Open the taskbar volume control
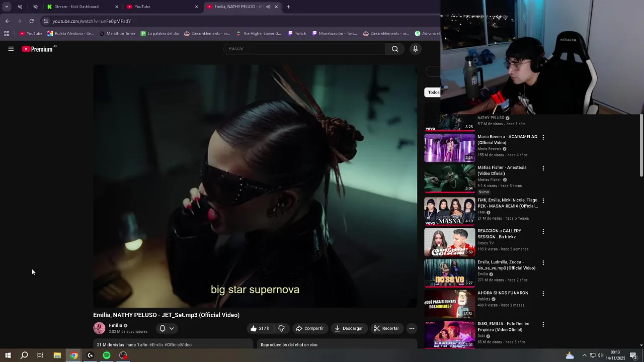 click(600, 355)
